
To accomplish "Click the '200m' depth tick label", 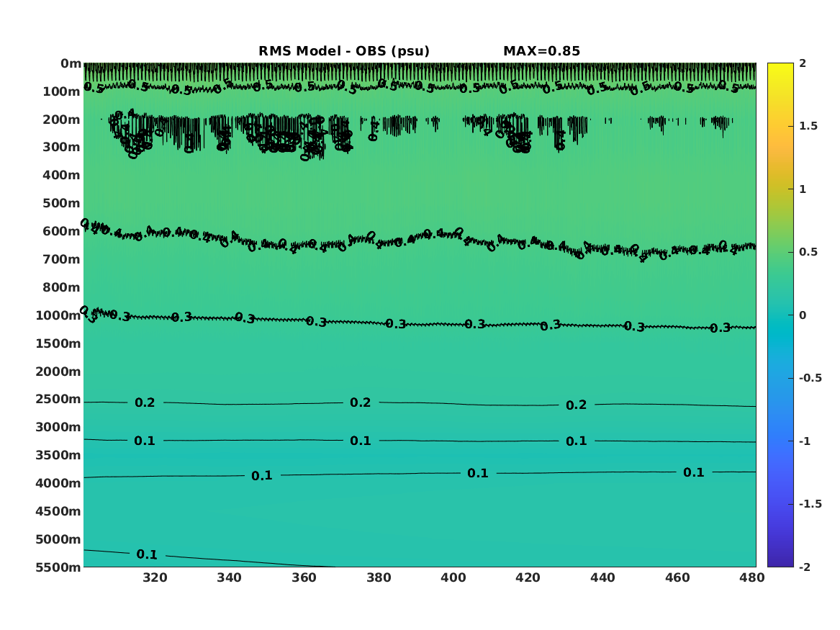I will (62, 120).
